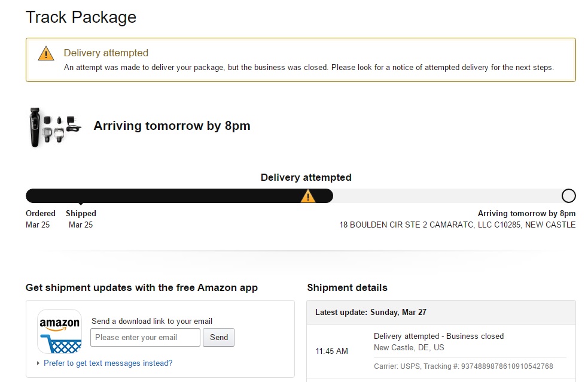Click the "Arriving tomorrow by 8pm" heading

[172, 126]
